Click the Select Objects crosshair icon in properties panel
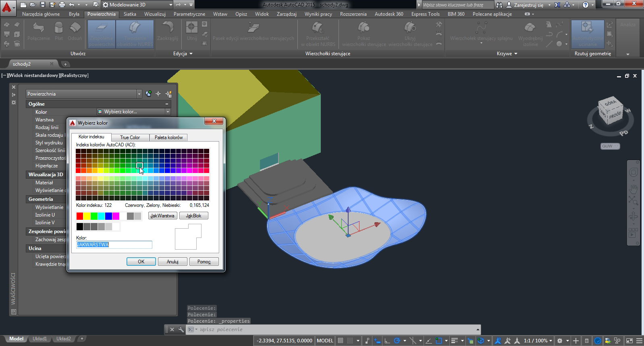This screenshot has height=346, width=644. coord(158,94)
